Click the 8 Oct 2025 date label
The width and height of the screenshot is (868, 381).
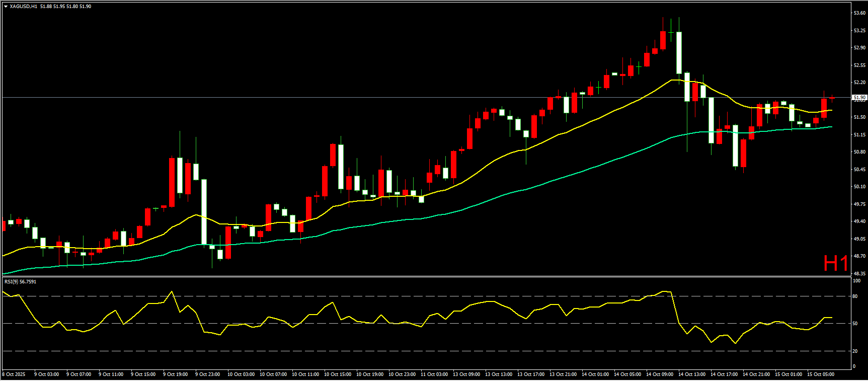(x=14, y=374)
